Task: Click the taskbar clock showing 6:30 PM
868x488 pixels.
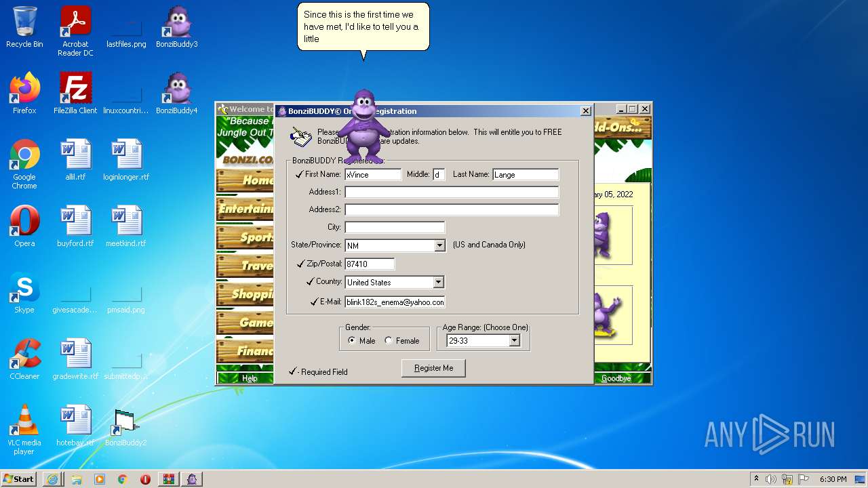Action: (x=833, y=479)
